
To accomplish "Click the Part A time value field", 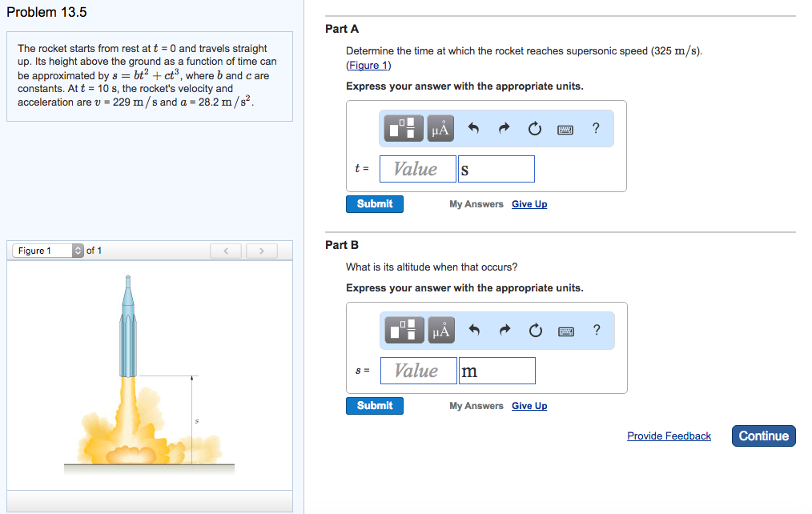I will pos(416,169).
